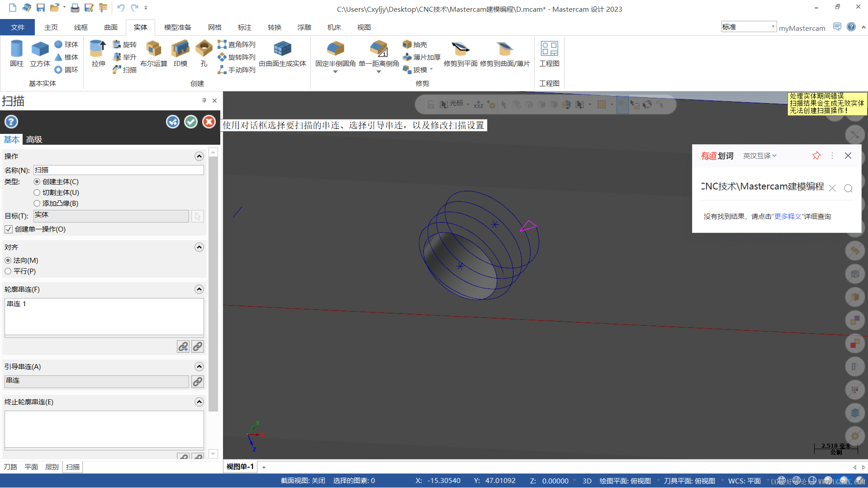Open the Extrude (拉伸) solid tool
The width and height of the screenshot is (868, 488).
98,53
